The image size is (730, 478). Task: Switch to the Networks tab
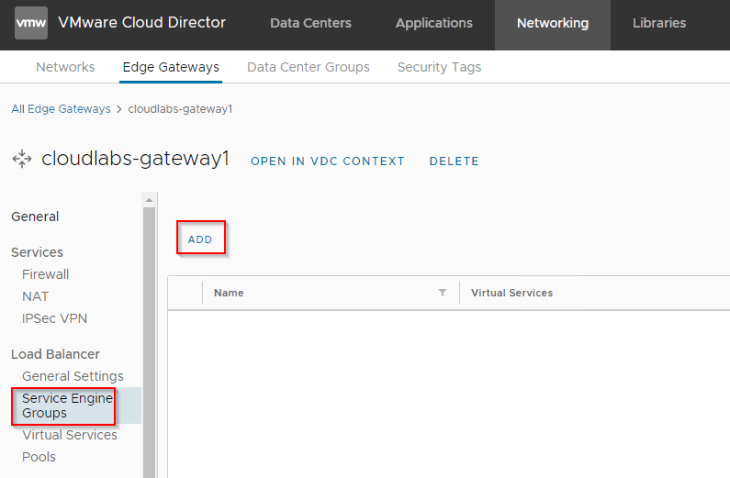point(65,67)
